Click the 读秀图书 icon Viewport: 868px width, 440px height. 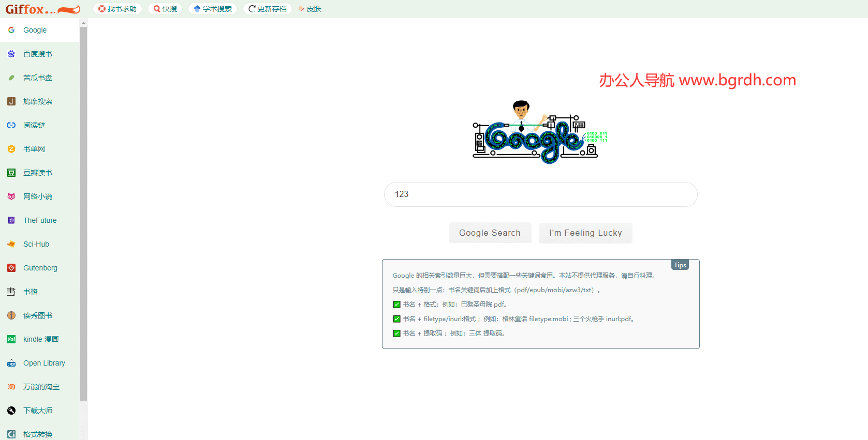(11, 315)
